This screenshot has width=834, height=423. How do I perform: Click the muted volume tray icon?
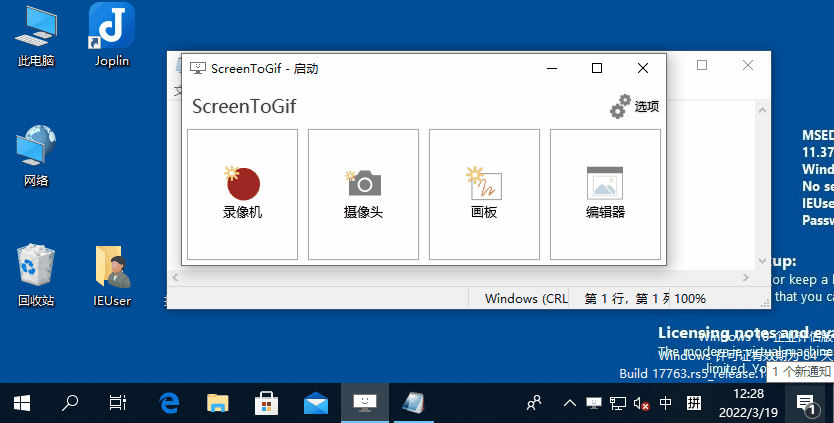pos(641,403)
